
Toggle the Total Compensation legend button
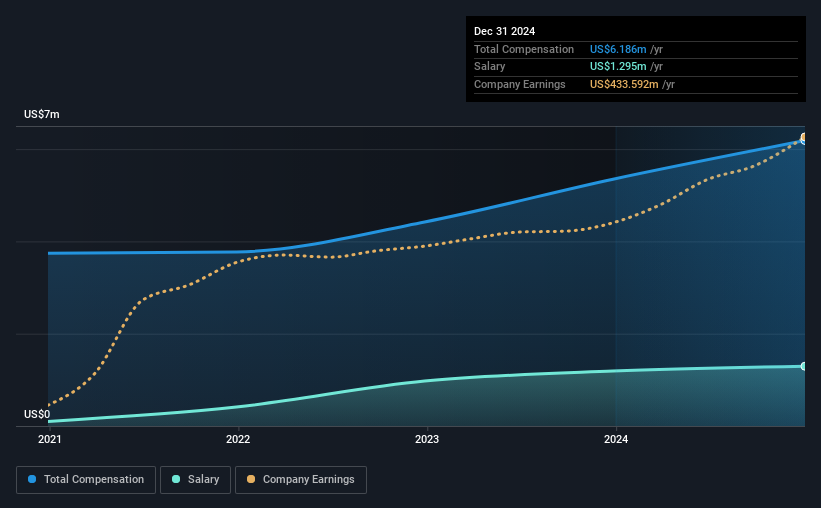point(86,480)
